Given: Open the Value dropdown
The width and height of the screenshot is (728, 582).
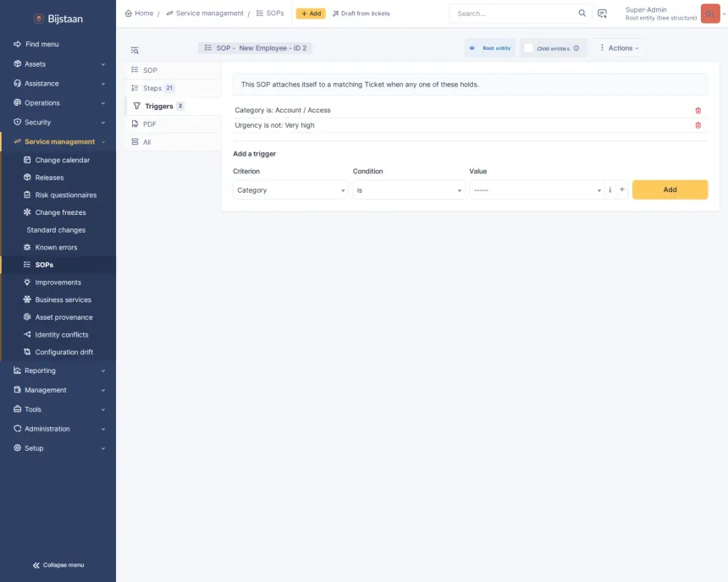Looking at the screenshot, I should click(x=537, y=190).
